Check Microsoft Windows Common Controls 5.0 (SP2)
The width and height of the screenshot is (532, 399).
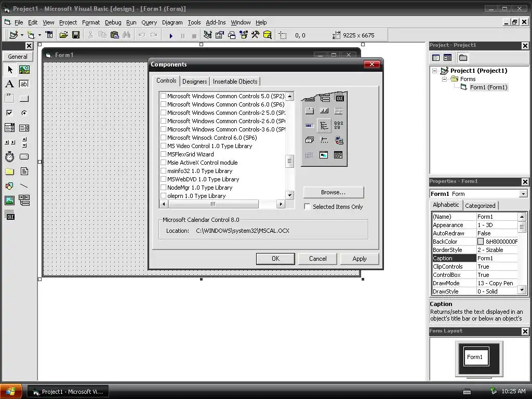point(164,96)
